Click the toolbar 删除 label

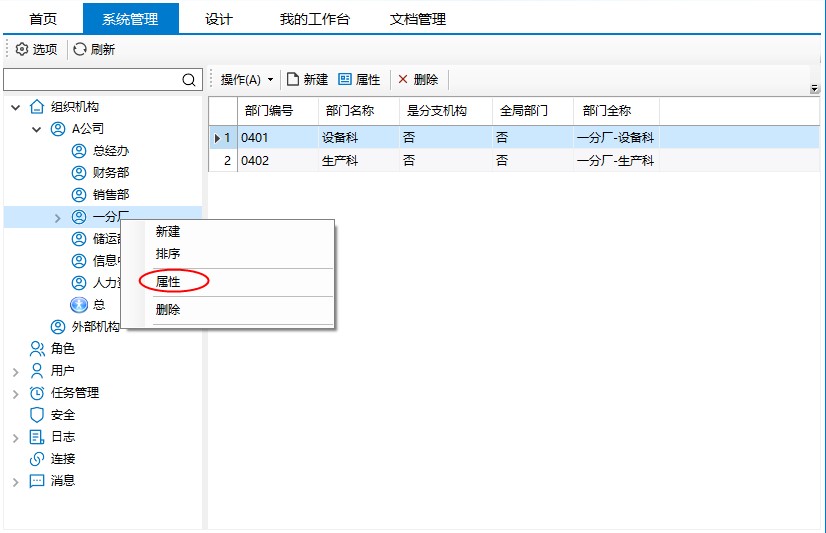pyautogui.click(x=426, y=79)
